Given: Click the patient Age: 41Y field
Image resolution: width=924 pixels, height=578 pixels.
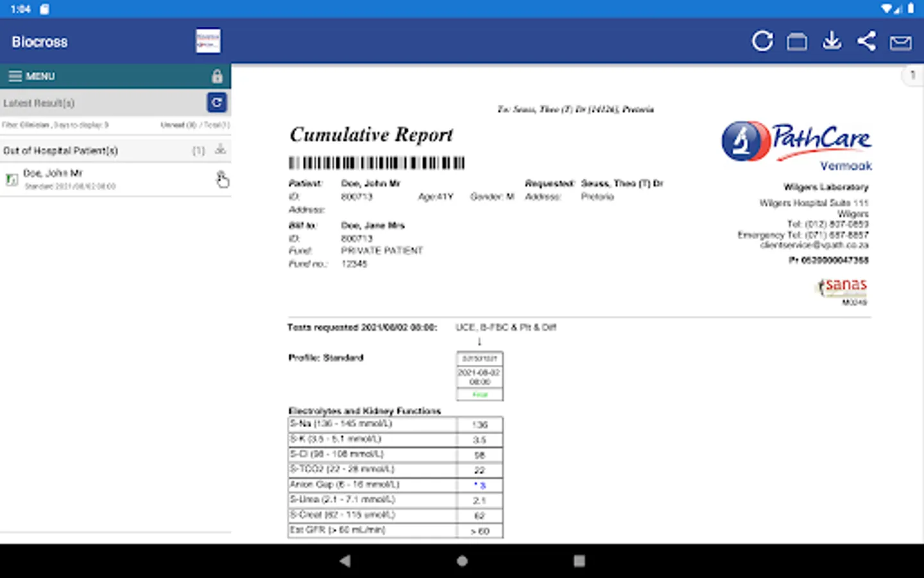Looking at the screenshot, I should click(x=436, y=197).
